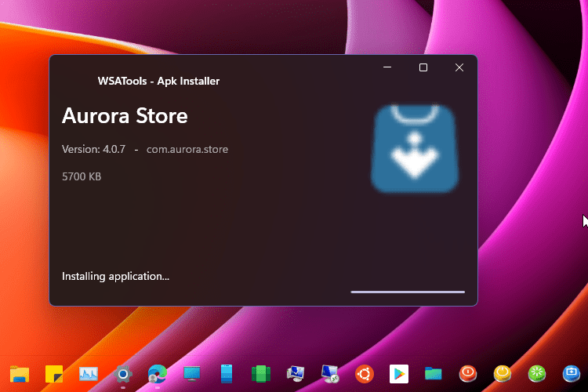Click the green asterisk button taskbar icon
The width and height of the screenshot is (588, 392).
coord(537,374)
